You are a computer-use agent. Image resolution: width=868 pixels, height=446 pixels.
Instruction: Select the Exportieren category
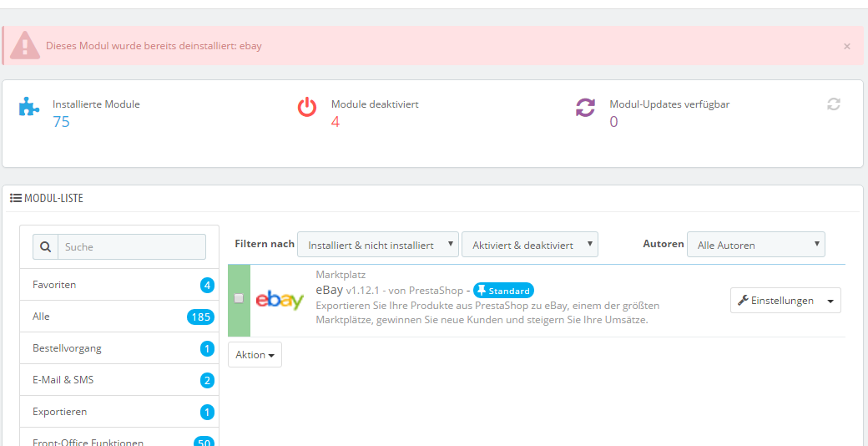119,412
